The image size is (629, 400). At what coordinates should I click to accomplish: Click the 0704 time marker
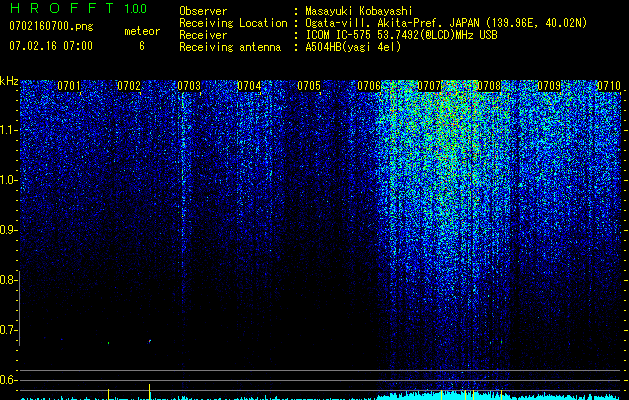[249, 85]
